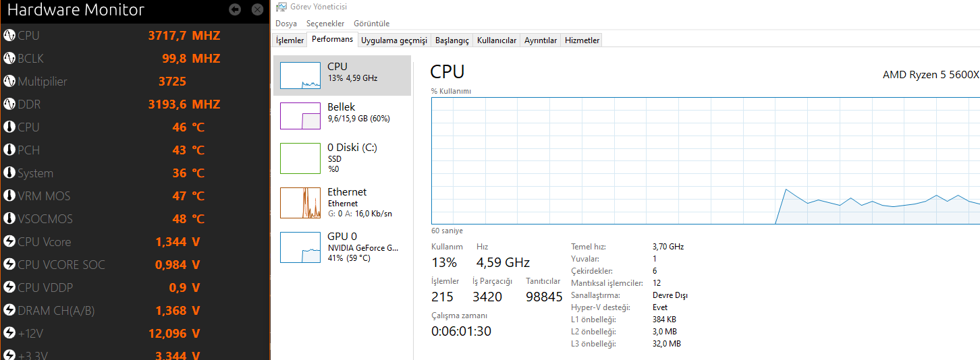Image resolution: width=980 pixels, height=360 pixels.
Task: Select the VRM MOS thermometer icon
Action: pyautogui.click(x=9, y=196)
